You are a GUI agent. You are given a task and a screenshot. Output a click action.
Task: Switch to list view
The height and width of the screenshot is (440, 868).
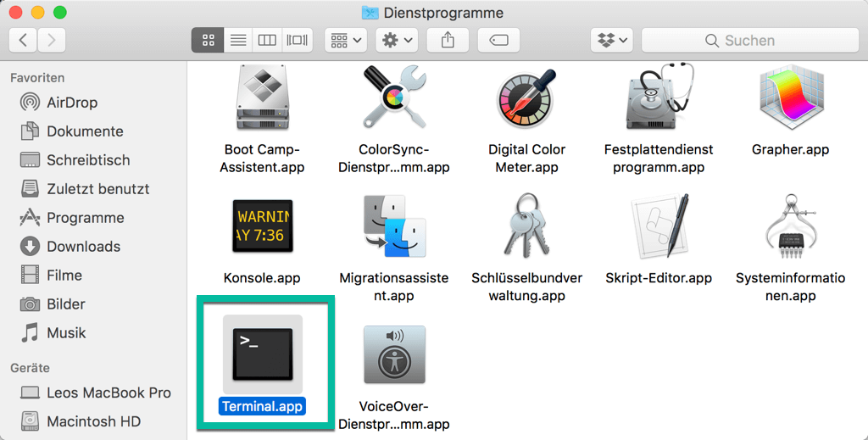[x=238, y=40]
